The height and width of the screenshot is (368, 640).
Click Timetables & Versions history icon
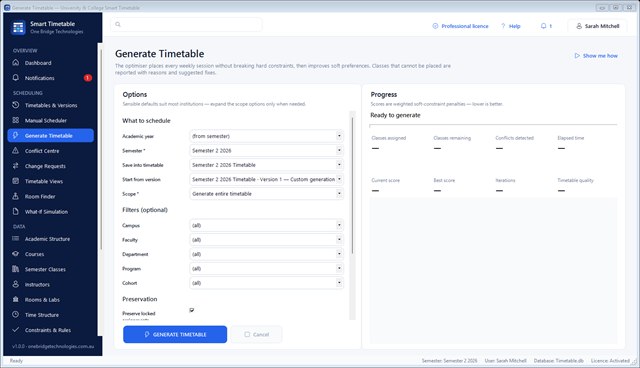pos(16,105)
